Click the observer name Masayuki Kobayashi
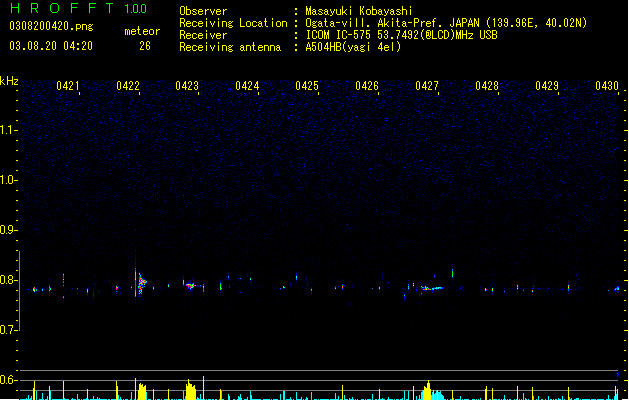 [359, 11]
